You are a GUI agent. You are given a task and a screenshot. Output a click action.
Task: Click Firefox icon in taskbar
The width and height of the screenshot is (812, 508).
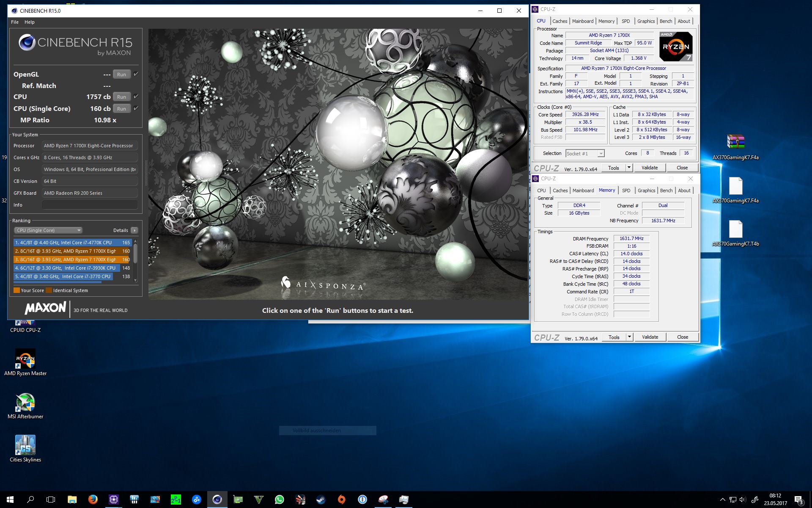pos(93,500)
